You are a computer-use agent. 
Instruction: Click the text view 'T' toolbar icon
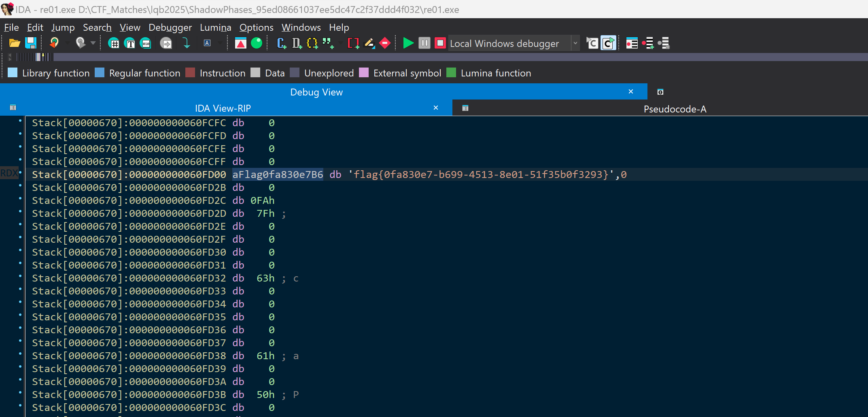(130, 43)
